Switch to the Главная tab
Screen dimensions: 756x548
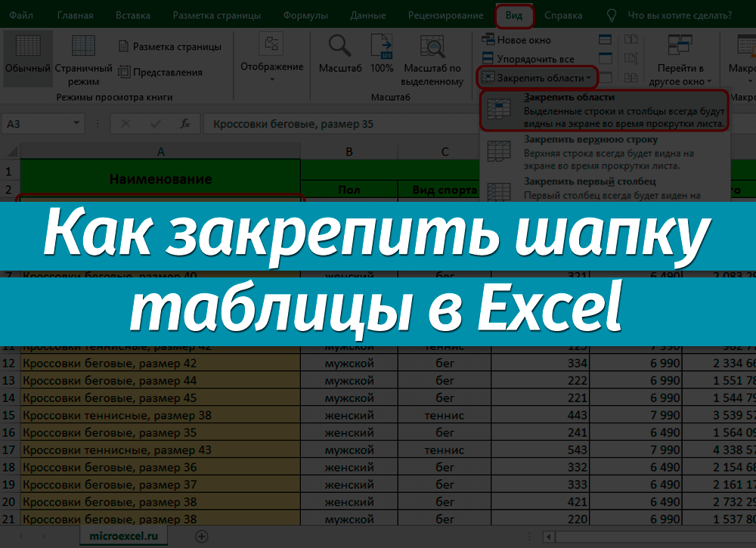pos(75,15)
